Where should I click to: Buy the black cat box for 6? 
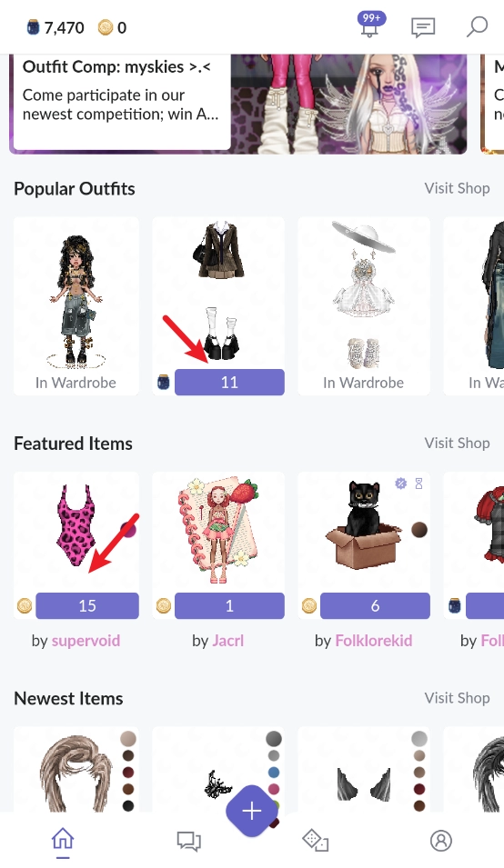(x=375, y=605)
